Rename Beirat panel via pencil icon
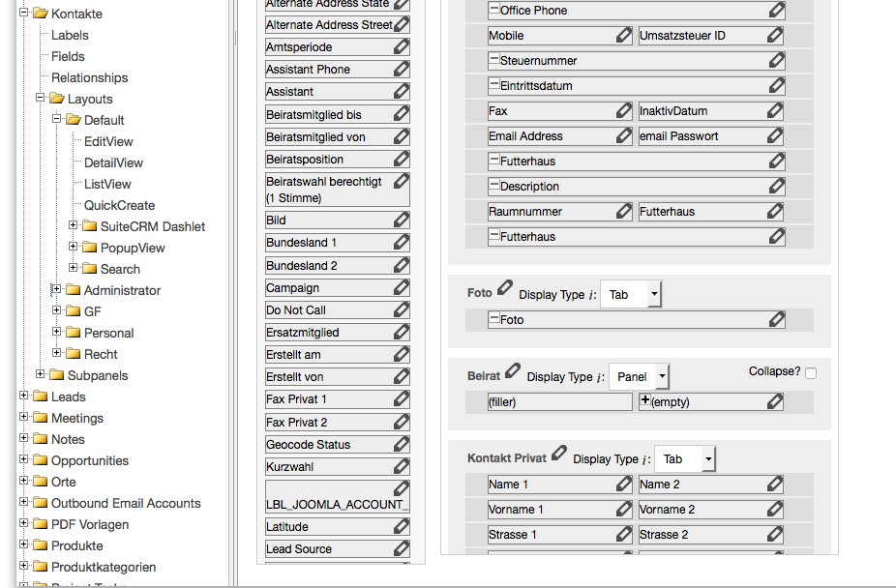Image resolution: width=896 pixels, height=588 pixels. click(513, 370)
